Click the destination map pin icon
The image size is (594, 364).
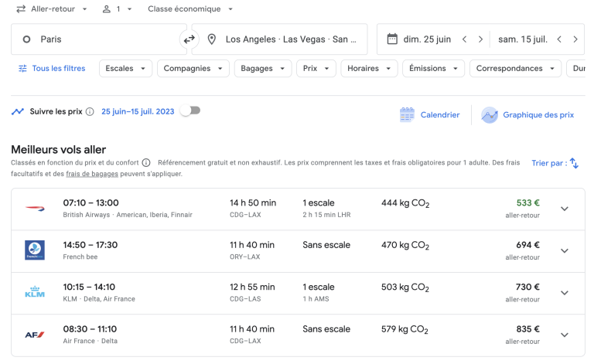[x=211, y=39]
